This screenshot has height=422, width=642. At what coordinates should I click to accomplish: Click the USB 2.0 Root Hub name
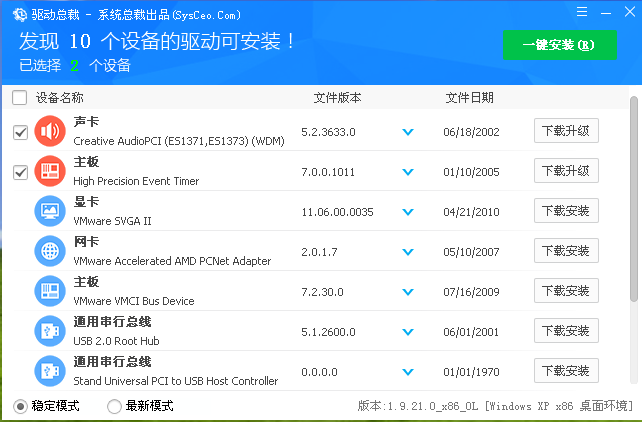pos(116,341)
